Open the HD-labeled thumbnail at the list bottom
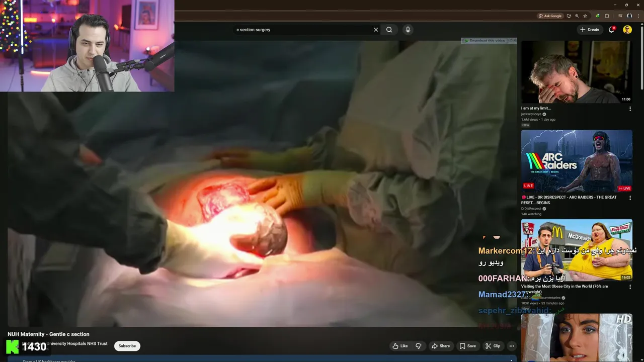The width and height of the screenshot is (644, 362). coord(577,337)
